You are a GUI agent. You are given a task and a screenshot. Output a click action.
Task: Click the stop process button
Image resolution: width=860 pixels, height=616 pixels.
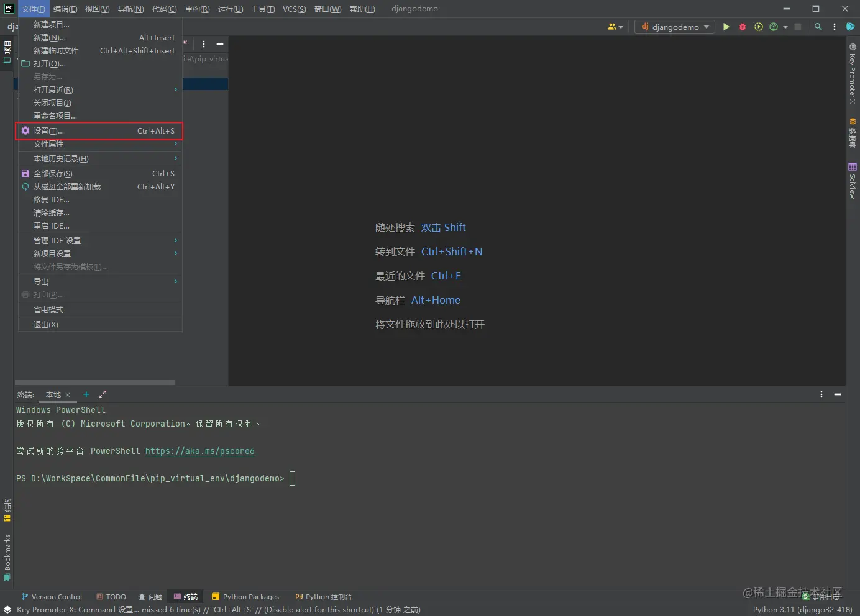[x=798, y=27]
